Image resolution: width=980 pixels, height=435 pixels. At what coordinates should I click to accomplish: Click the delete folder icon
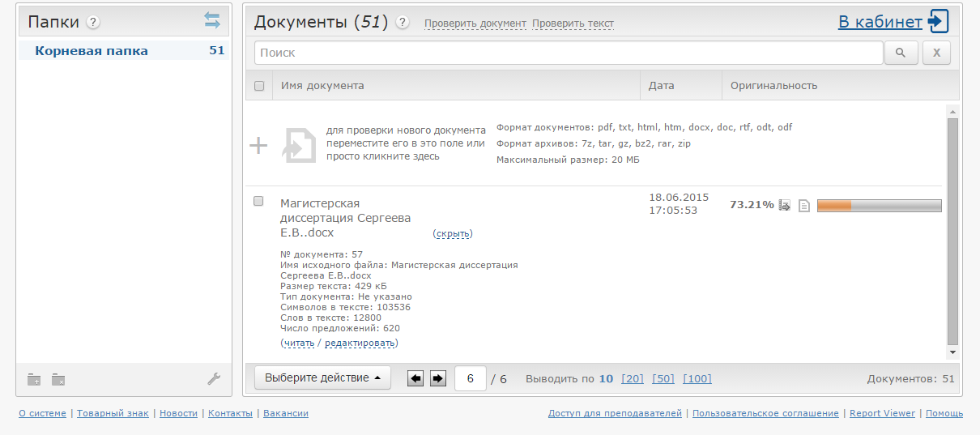(58, 379)
